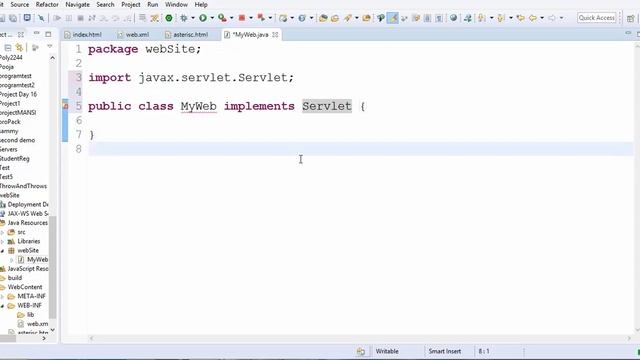Click the Debug bug icon in the toolbar
640x360 pixels.
tap(184, 18)
